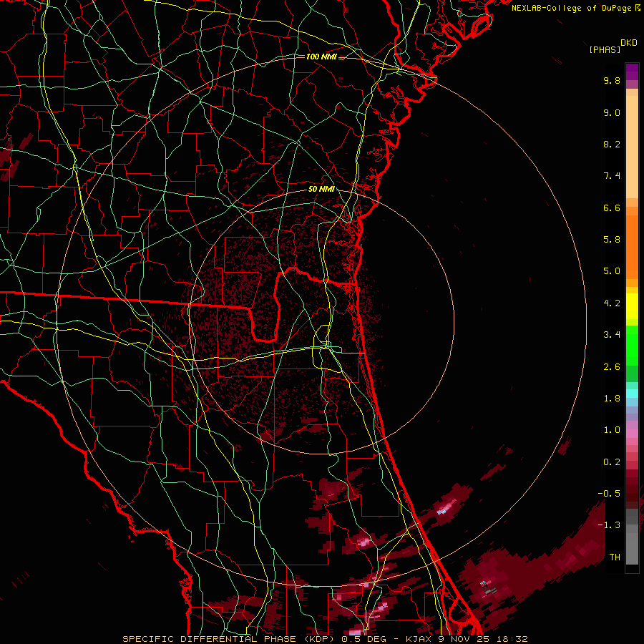
Task: Click the 2.6 scale value
Action: click(x=612, y=367)
